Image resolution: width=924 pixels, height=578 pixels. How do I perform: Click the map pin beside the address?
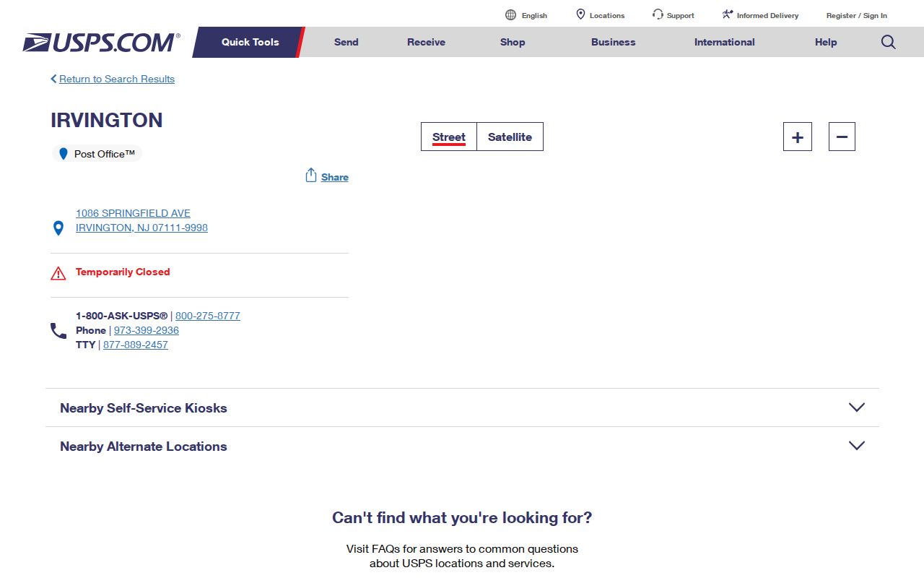click(x=59, y=228)
